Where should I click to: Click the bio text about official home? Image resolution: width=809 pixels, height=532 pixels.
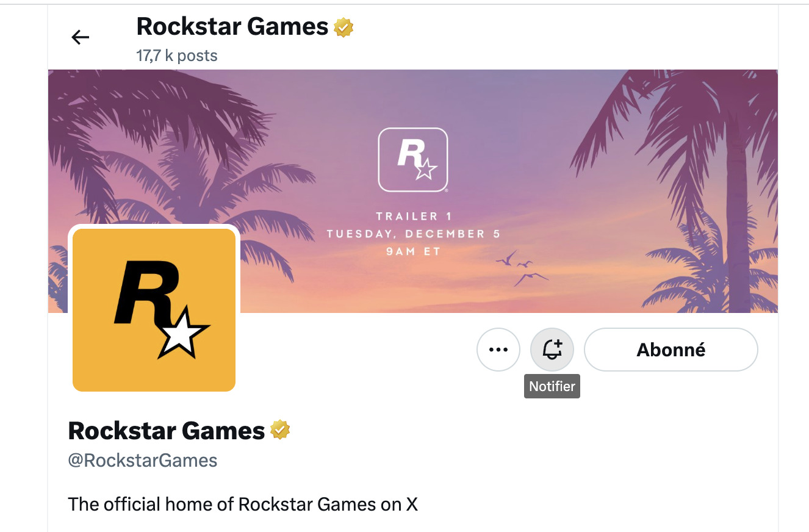[243, 505]
